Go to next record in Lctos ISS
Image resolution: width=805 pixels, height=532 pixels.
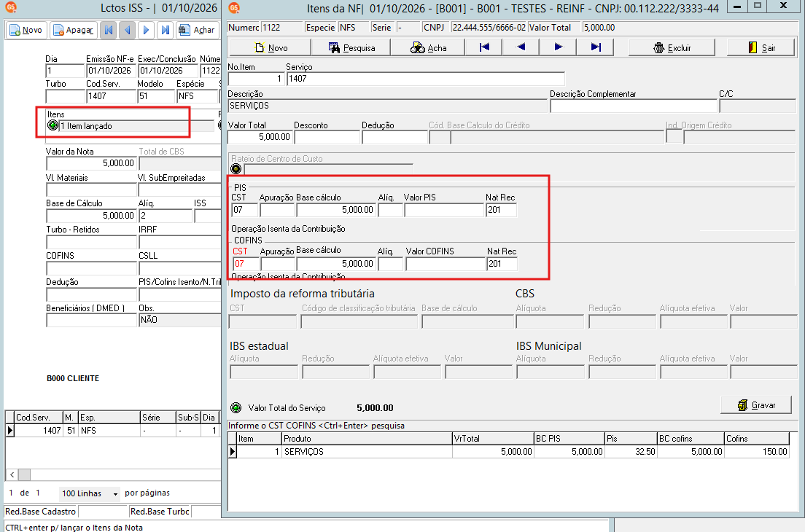[147, 31]
